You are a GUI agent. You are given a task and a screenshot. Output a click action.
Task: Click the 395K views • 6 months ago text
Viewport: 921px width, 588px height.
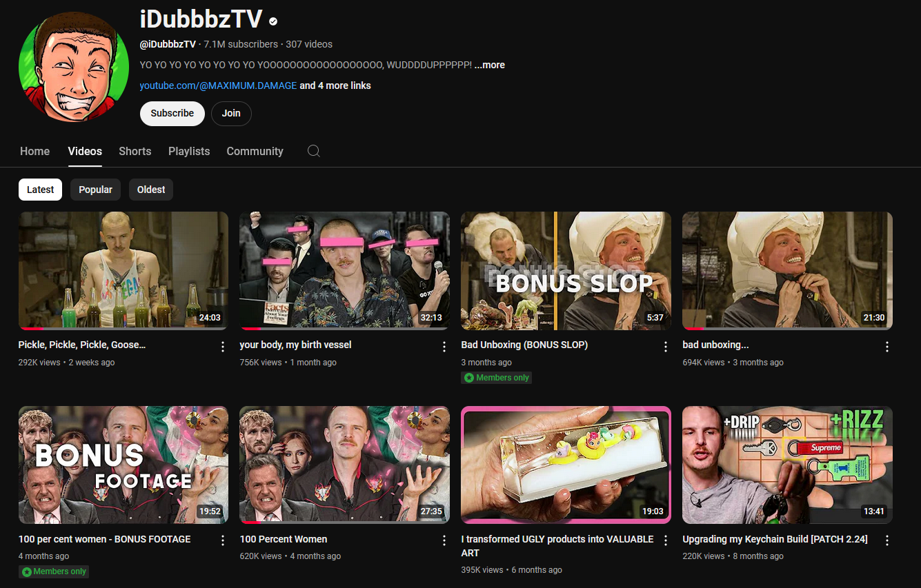512,570
